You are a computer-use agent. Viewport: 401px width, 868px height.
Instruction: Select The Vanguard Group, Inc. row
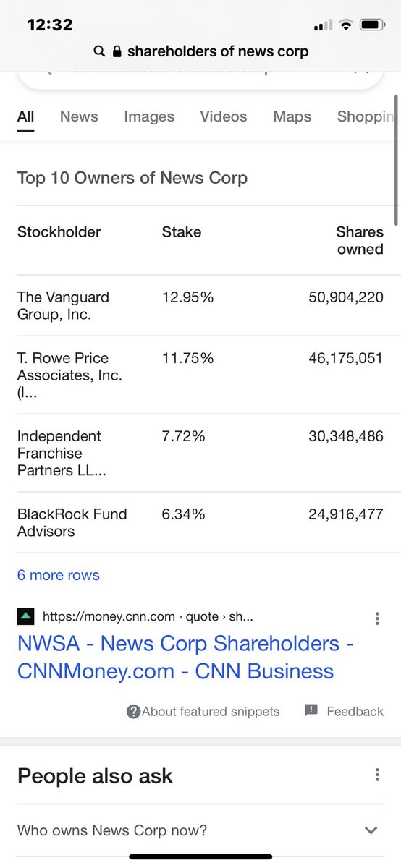coord(200,305)
